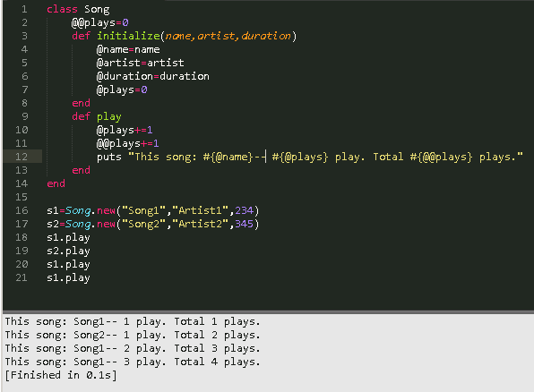Screen dimensions: 534x392
Task: Place cursor on 'class Song' declaration
Action: (78, 9)
